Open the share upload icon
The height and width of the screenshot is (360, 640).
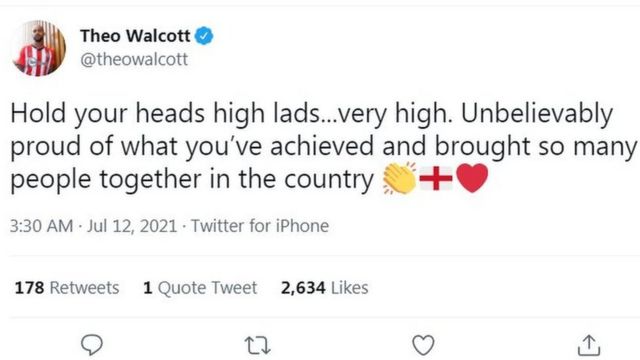pyautogui.click(x=589, y=345)
